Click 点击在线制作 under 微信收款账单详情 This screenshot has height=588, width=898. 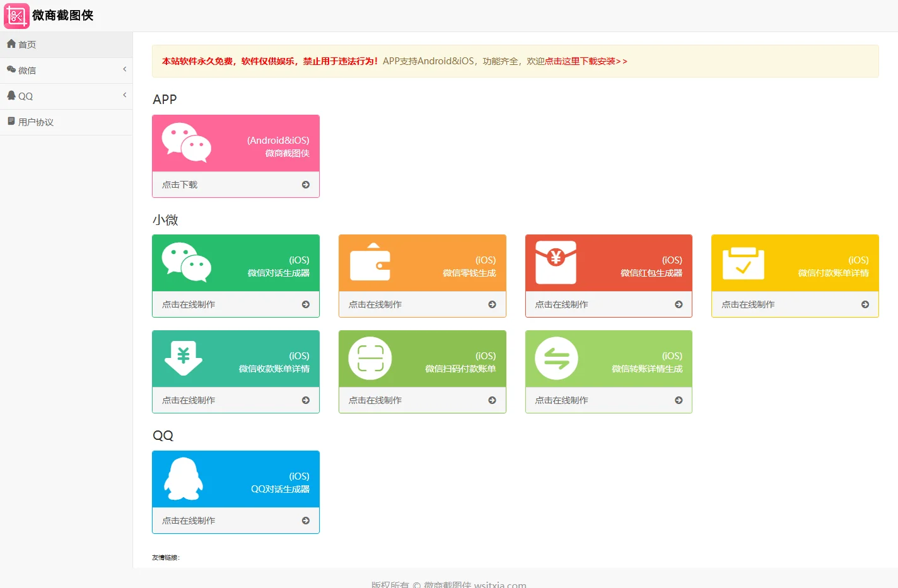tap(189, 400)
